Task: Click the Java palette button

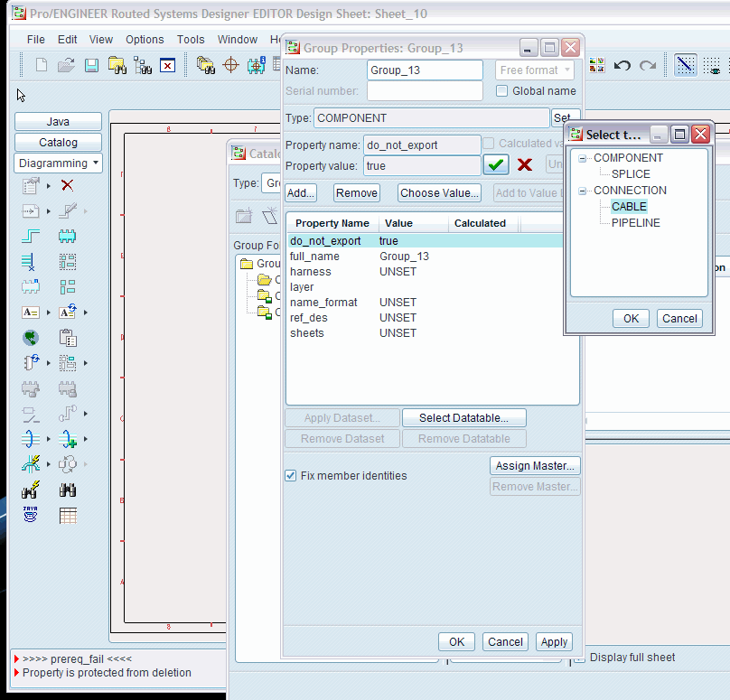Action: point(58,121)
